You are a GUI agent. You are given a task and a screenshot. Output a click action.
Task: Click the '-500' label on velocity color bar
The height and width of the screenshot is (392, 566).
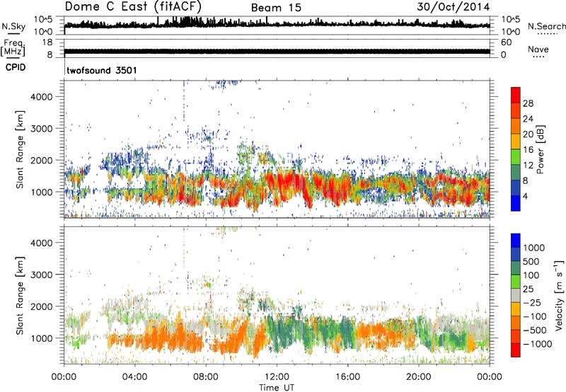[535, 330]
